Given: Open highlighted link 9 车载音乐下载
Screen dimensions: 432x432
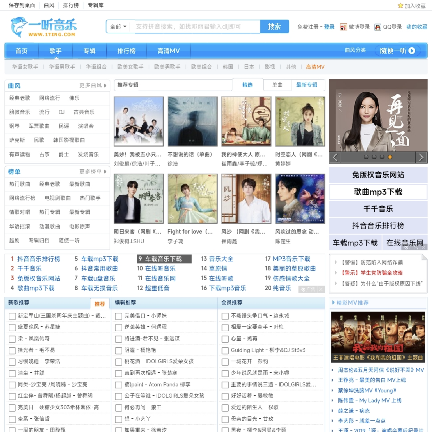Looking at the screenshot, I should [x=164, y=259].
